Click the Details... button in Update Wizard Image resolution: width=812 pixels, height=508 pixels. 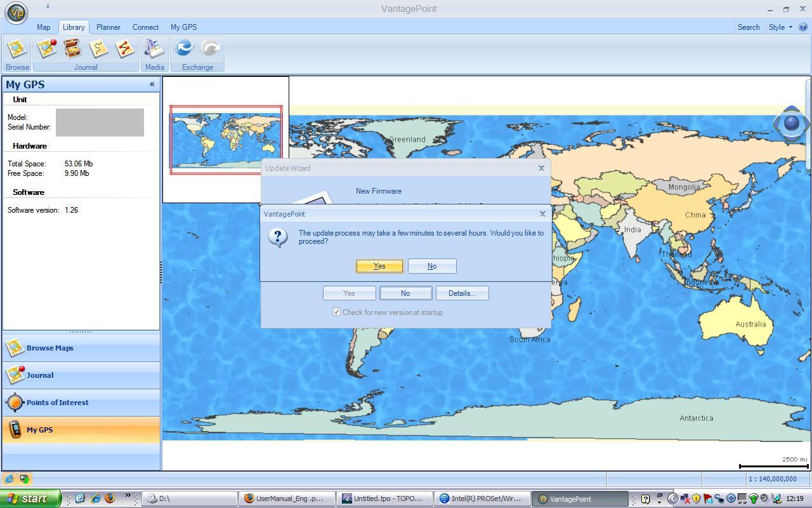tap(462, 293)
